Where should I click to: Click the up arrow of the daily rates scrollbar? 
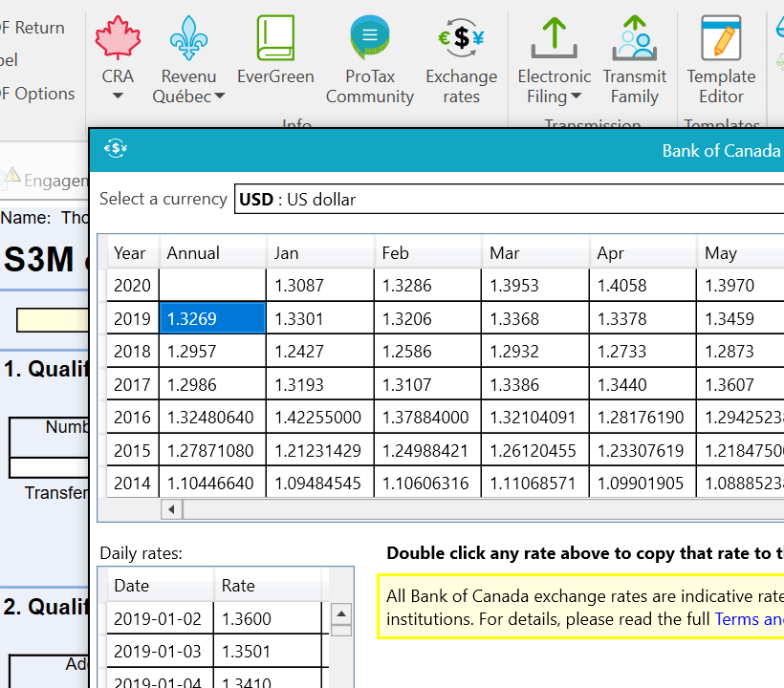click(x=341, y=613)
